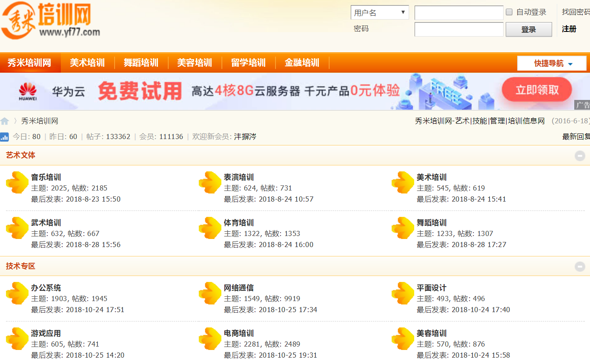Open the 电商培训 forum title
590x364 pixels.
[x=239, y=333]
